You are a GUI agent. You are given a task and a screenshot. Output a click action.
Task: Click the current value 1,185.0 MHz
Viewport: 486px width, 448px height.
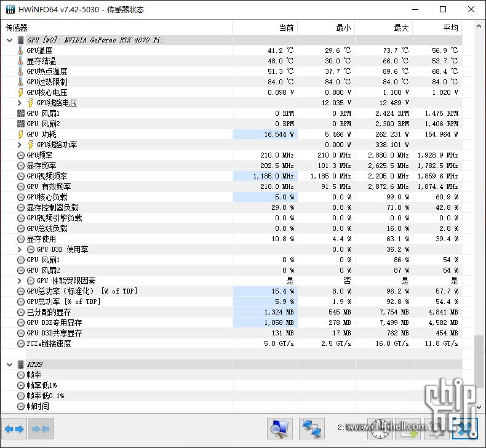[x=274, y=176]
